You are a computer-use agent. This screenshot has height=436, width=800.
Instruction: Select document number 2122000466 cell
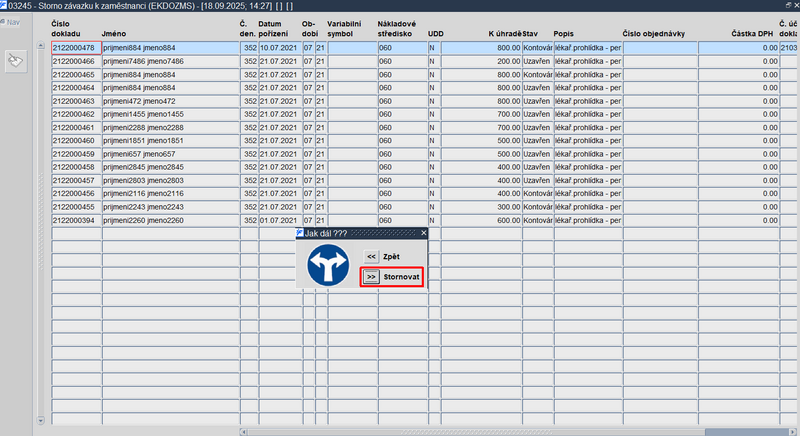coord(77,61)
